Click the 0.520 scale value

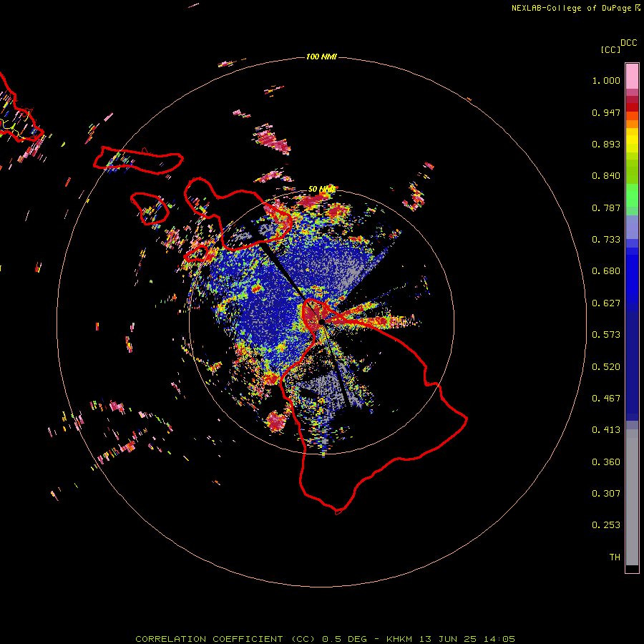606,367
